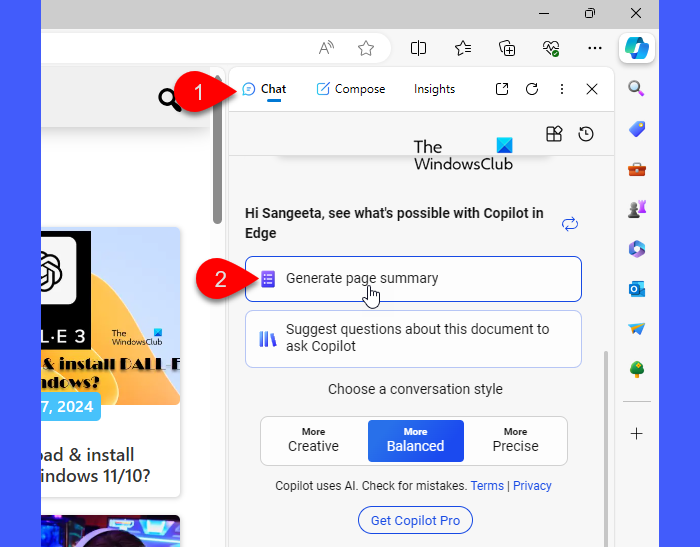
Task: Open Microsoft 365 in sidebar
Action: point(637,249)
